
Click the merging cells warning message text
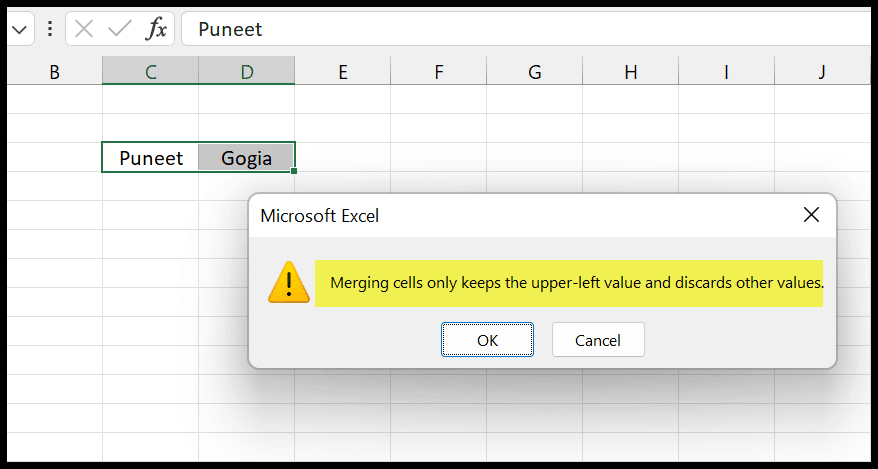(577, 283)
